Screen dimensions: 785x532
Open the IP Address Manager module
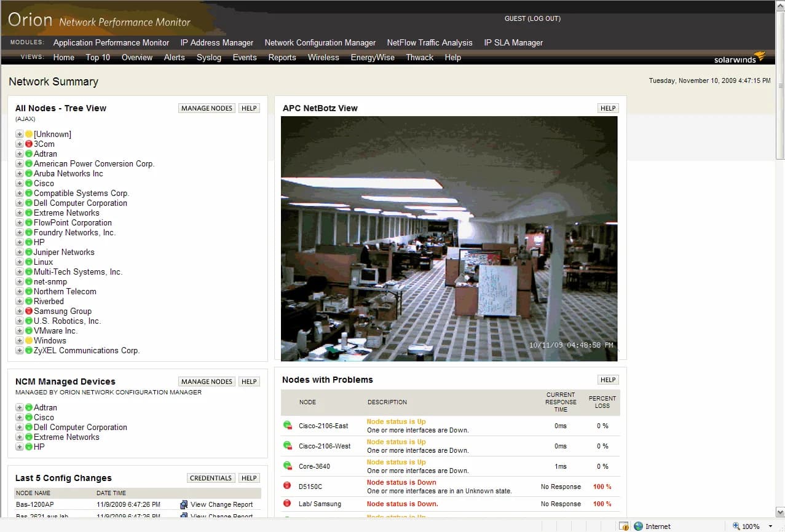click(x=217, y=42)
